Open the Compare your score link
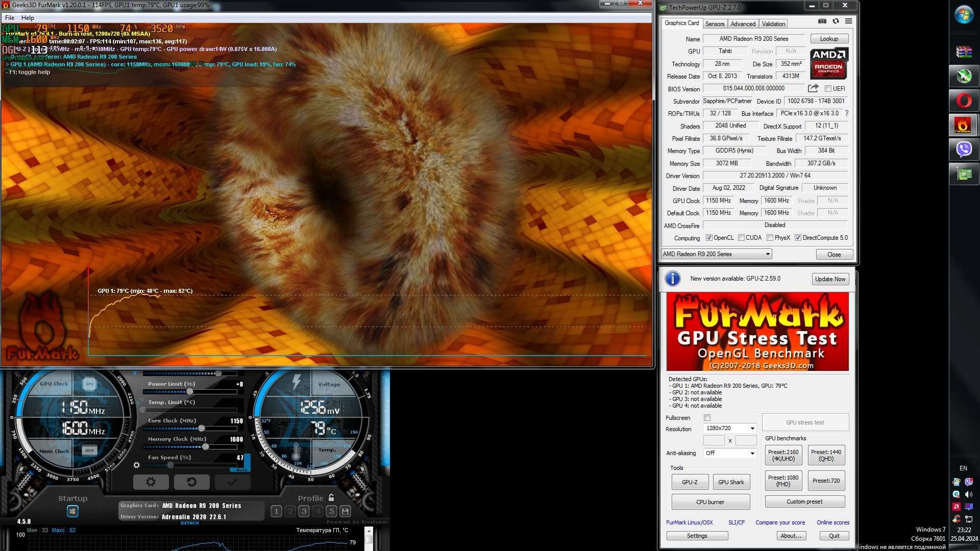This screenshot has width=980, height=551. (x=780, y=522)
